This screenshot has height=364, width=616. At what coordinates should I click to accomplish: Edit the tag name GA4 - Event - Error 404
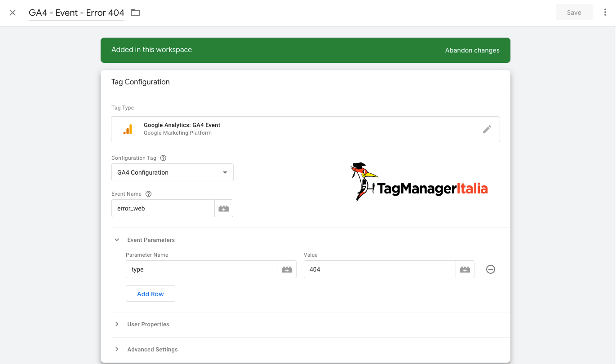76,13
